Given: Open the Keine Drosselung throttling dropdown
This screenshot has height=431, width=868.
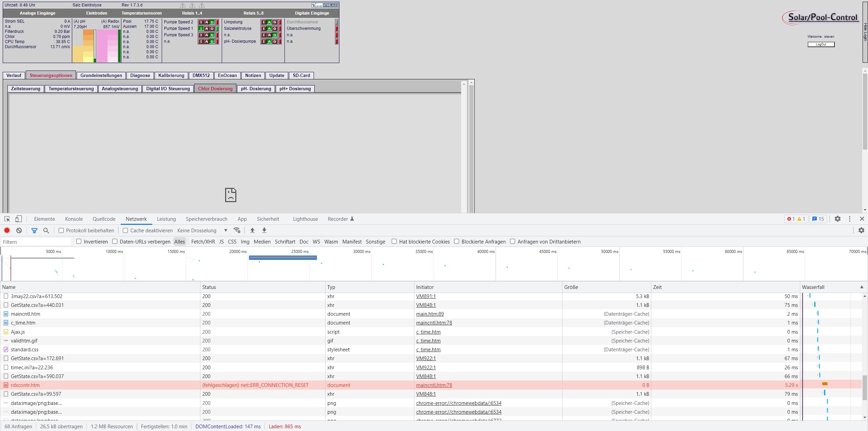Looking at the screenshot, I should (202, 231).
